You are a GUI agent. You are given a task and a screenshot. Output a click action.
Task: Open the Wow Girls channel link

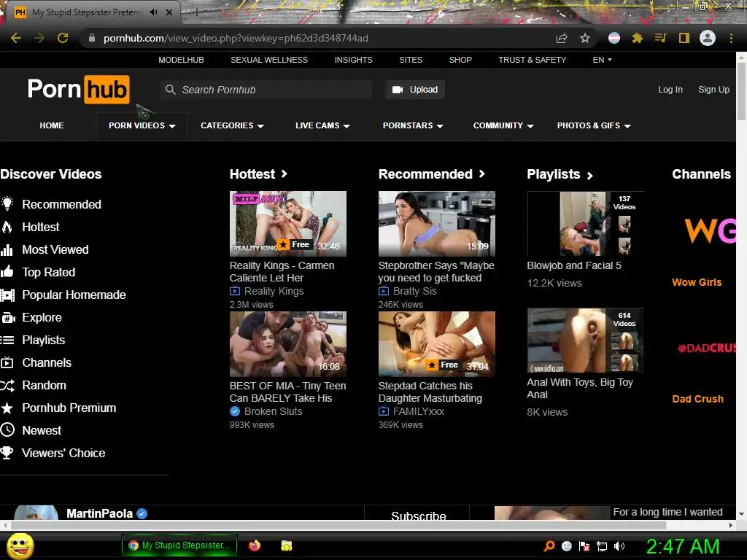697,282
